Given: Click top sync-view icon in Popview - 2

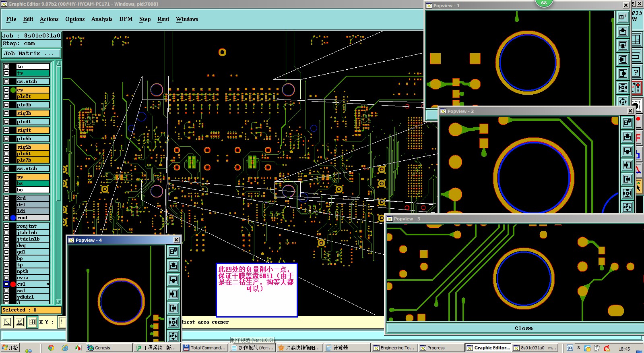Looking at the screenshot, I should (627, 123).
